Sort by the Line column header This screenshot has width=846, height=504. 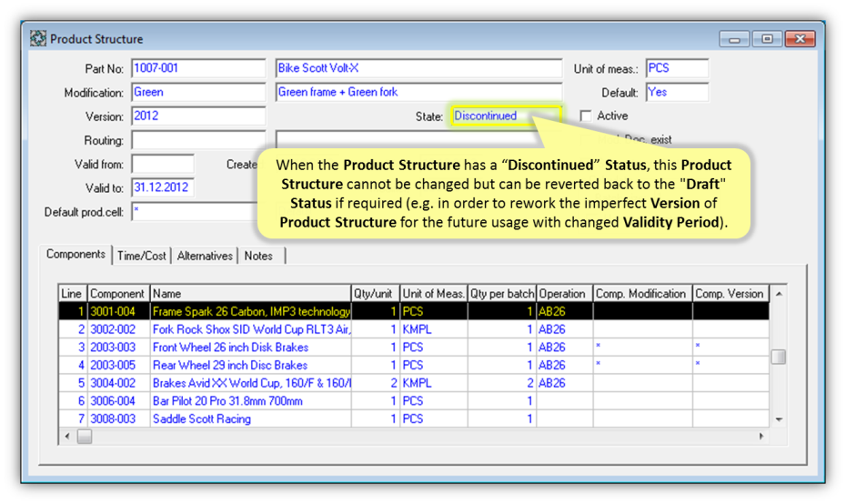[72, 294]
